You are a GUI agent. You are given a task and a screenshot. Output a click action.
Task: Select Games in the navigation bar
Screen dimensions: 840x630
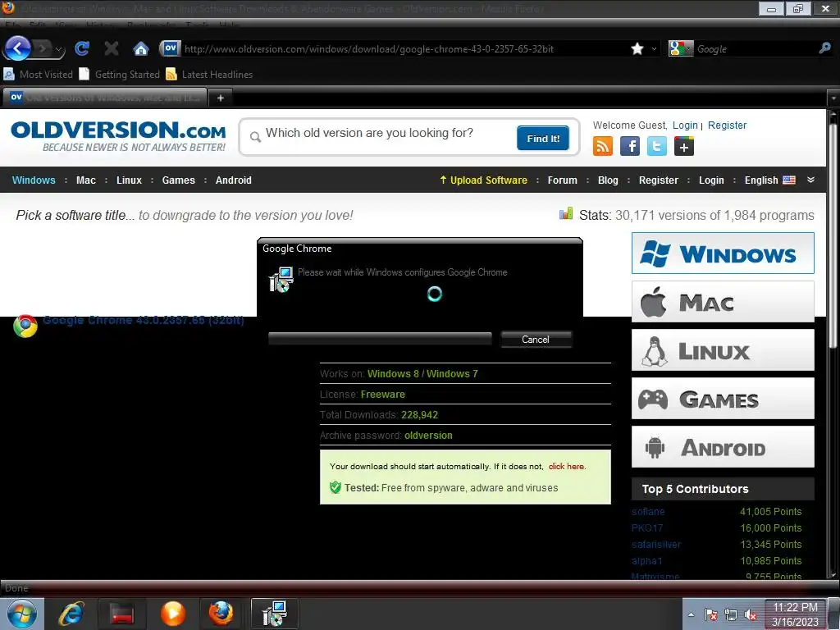click(x=178, y=180)
